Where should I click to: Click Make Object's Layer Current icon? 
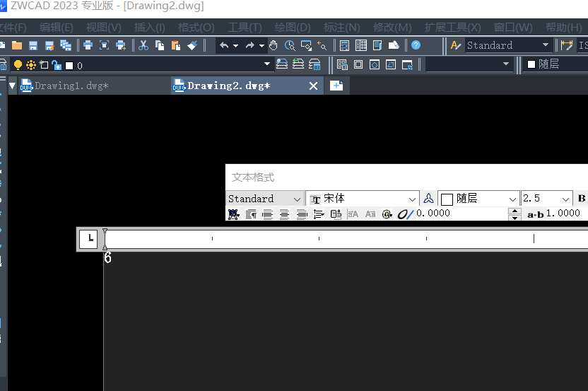[x=281, y=64]
